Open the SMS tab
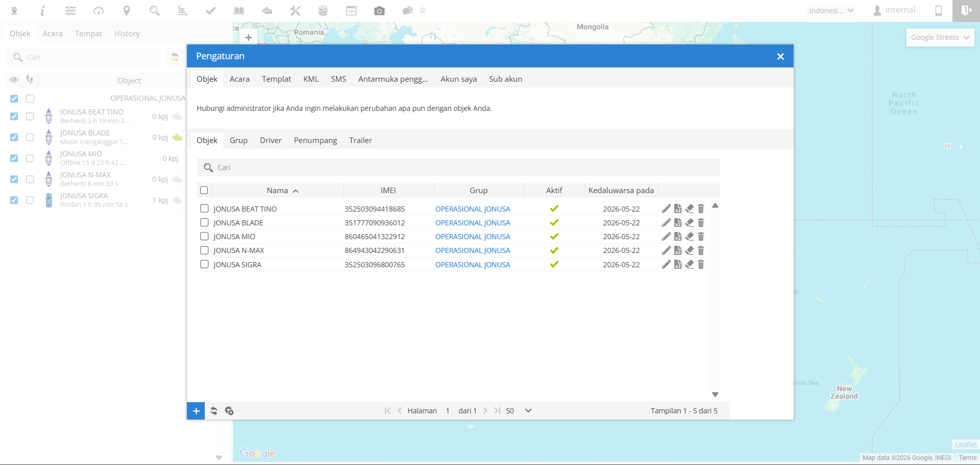The width and height of the screenshot is (980, 465). (339, 79)
